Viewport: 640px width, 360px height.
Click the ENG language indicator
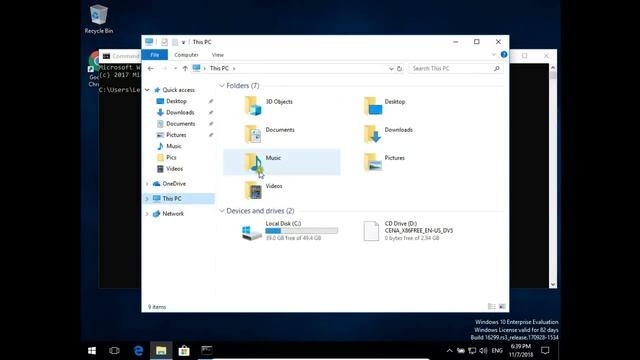click(497, 351)
